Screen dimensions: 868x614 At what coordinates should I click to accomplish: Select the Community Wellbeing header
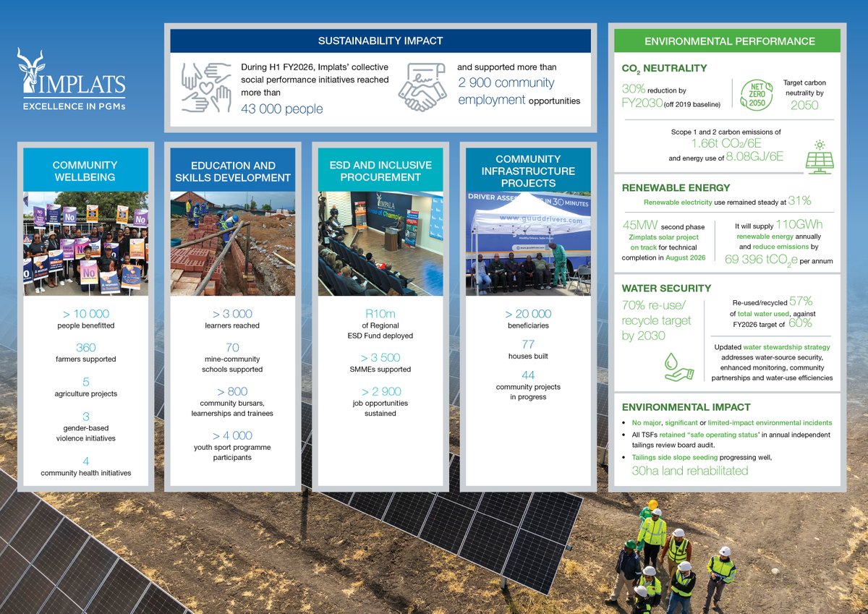click(x=85, y=170)
